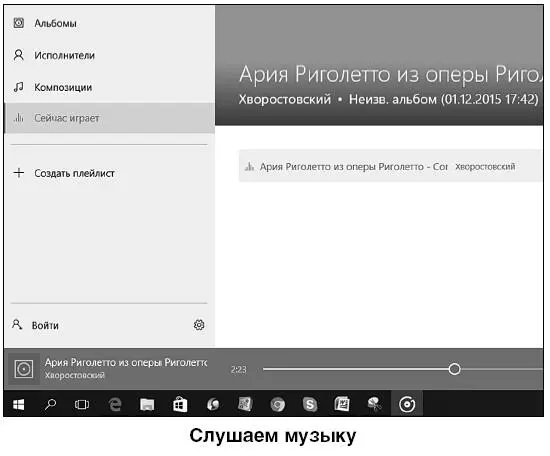The height and width of the screenshot is (456, 550).
Task: Click the album art disc thumbnail
Action: point(24,369)
